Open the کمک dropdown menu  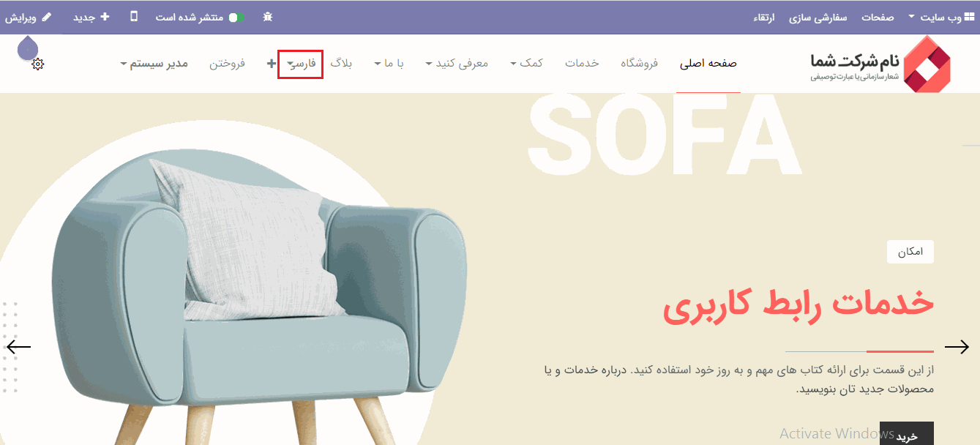(526, 64)
